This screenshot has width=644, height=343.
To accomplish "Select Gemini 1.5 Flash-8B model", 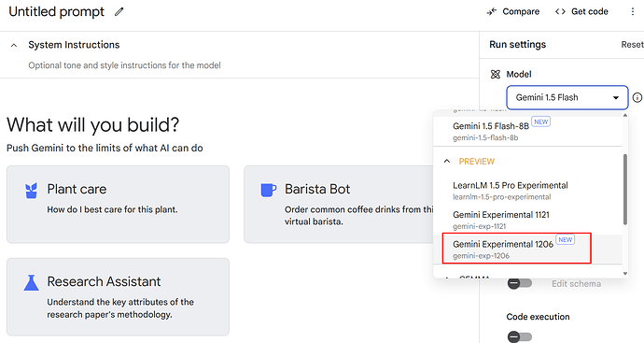I will tap(527, 131).
